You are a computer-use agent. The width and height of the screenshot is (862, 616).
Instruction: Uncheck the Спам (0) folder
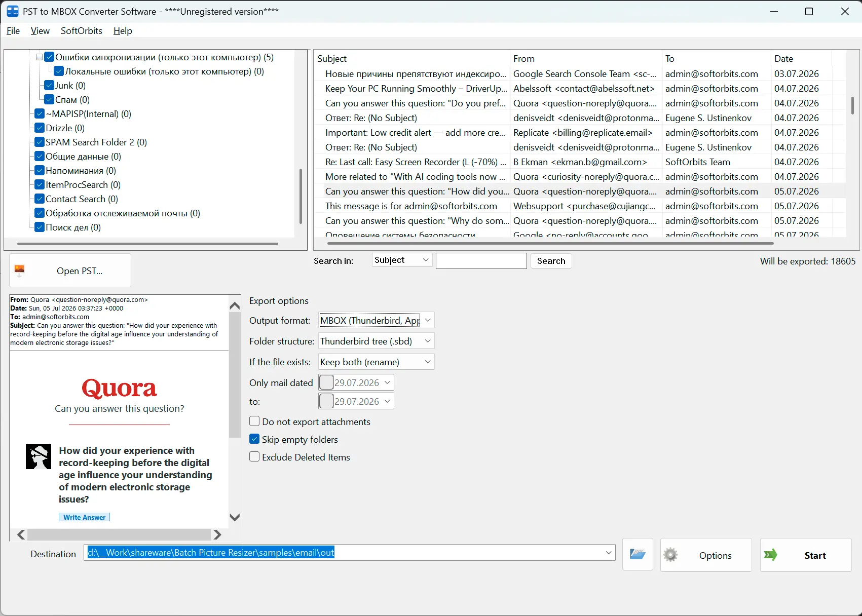coord(49,100)
